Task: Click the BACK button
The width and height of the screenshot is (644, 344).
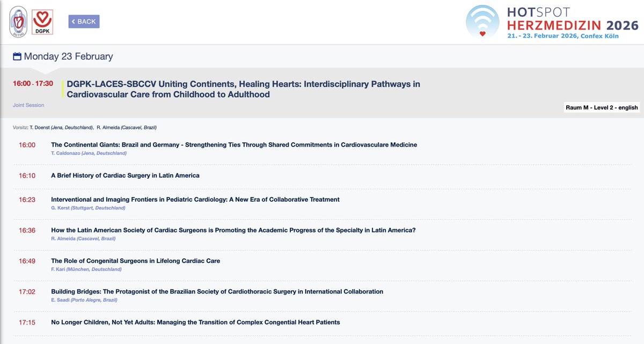Action: pos(84,21)
